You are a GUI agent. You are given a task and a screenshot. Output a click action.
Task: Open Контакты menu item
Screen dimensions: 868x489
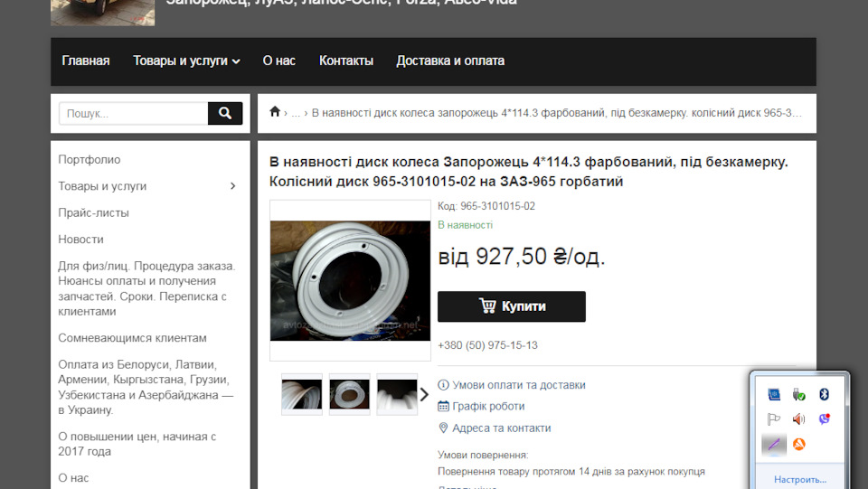[346, 61]
